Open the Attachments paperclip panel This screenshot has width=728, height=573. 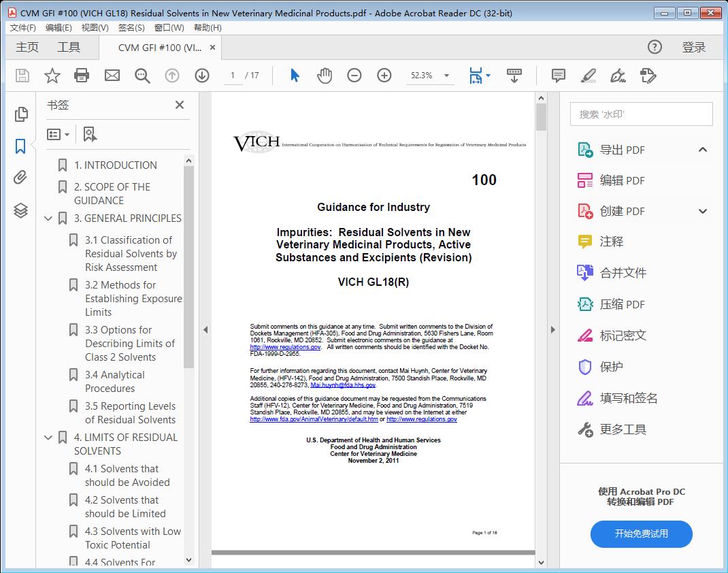(x=20, y=177)
